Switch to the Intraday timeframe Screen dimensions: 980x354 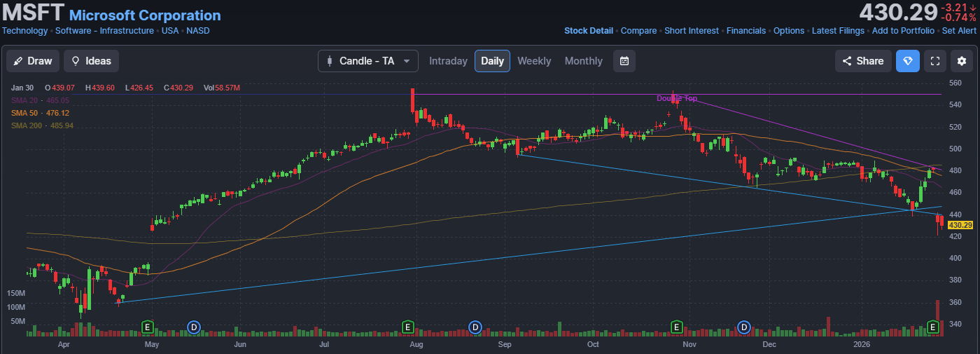448,61
